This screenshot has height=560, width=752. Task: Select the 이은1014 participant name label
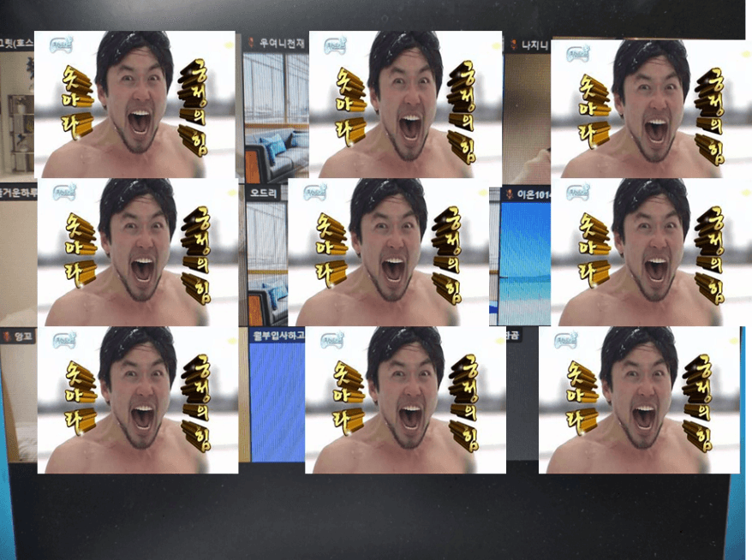click(533, 194)
